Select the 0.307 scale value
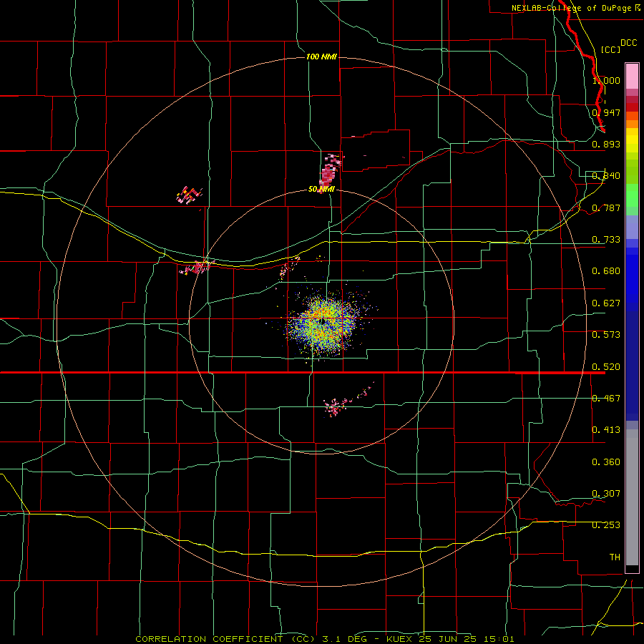 [606, 494]
